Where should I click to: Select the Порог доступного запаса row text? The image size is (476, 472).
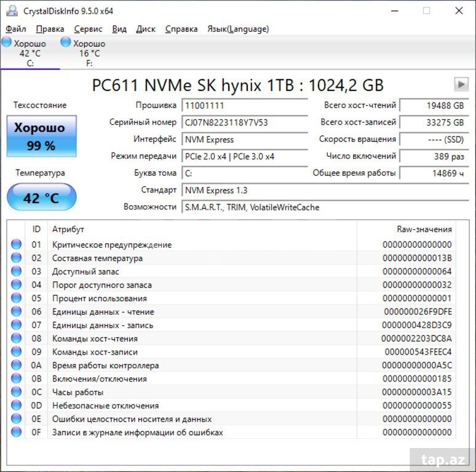click(101, 285)
